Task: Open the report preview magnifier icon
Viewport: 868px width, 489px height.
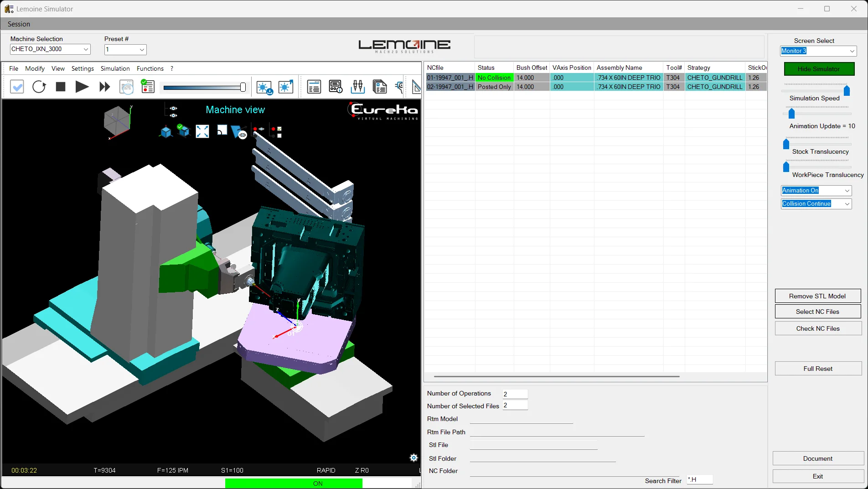Action: (126, 87)
